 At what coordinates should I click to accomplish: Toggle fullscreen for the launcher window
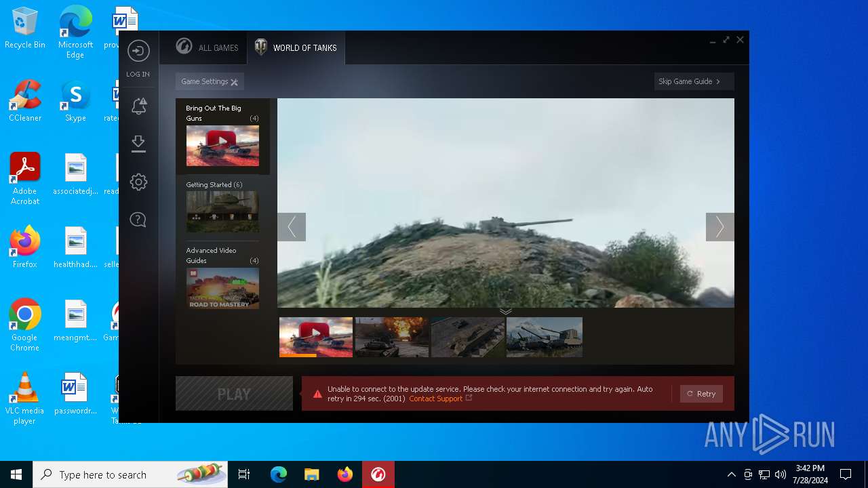coord(726,40)
